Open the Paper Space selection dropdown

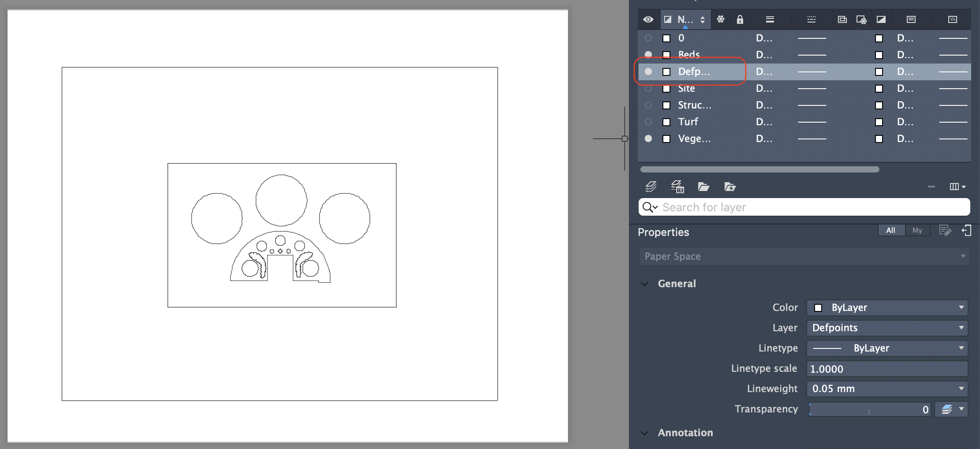[x=804, y=256]
